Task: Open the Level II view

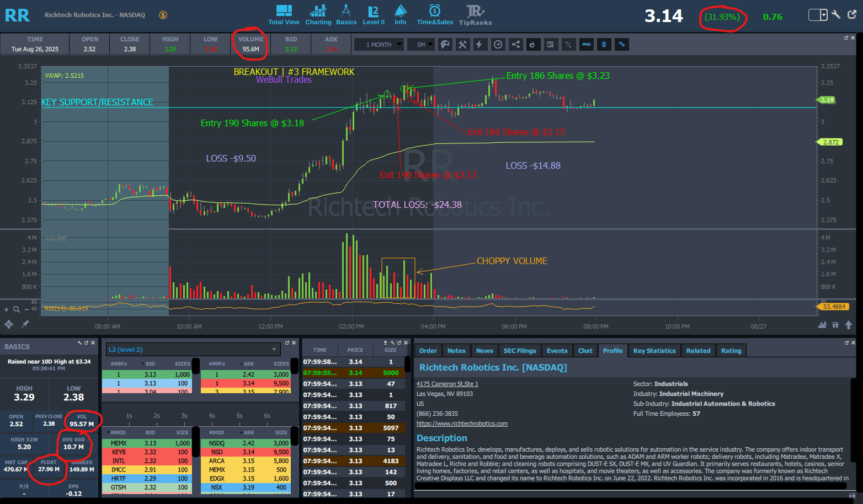Action: tap(374, 15)
